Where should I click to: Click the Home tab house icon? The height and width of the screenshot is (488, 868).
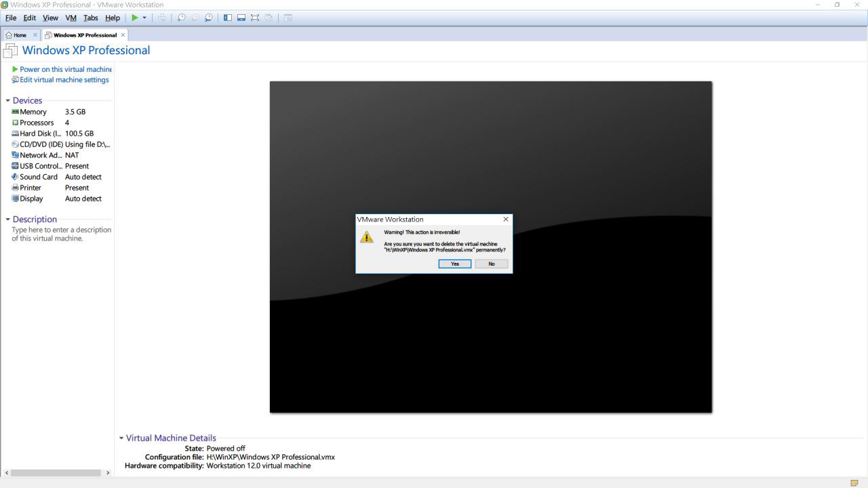(x=9, y=35)
